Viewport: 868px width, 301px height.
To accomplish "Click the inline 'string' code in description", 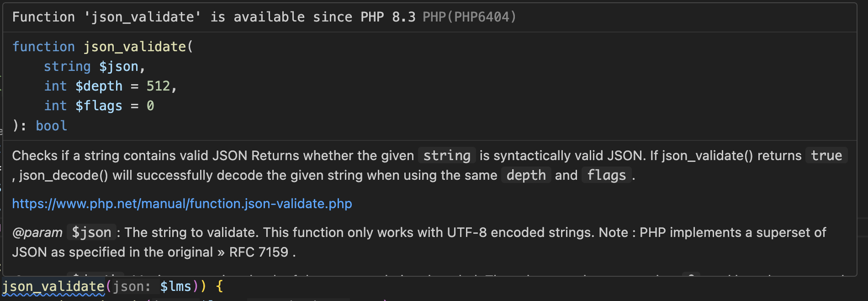I will point(447,156).
